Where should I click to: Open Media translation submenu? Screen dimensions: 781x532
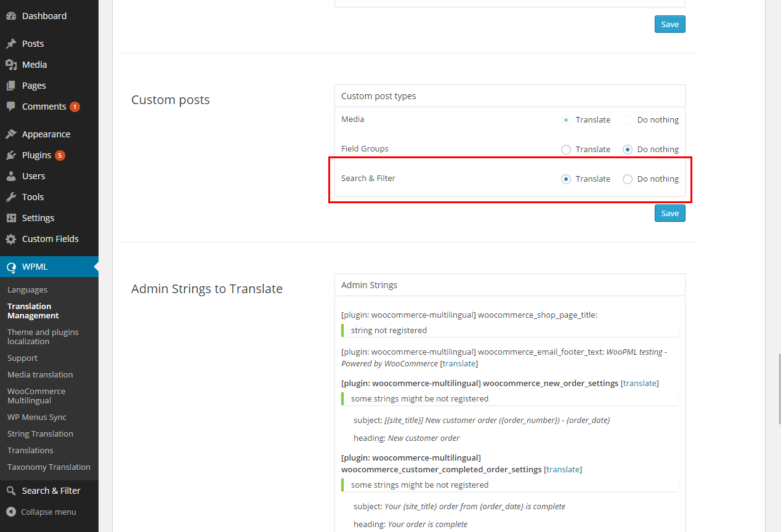click(x=40, y=375)
